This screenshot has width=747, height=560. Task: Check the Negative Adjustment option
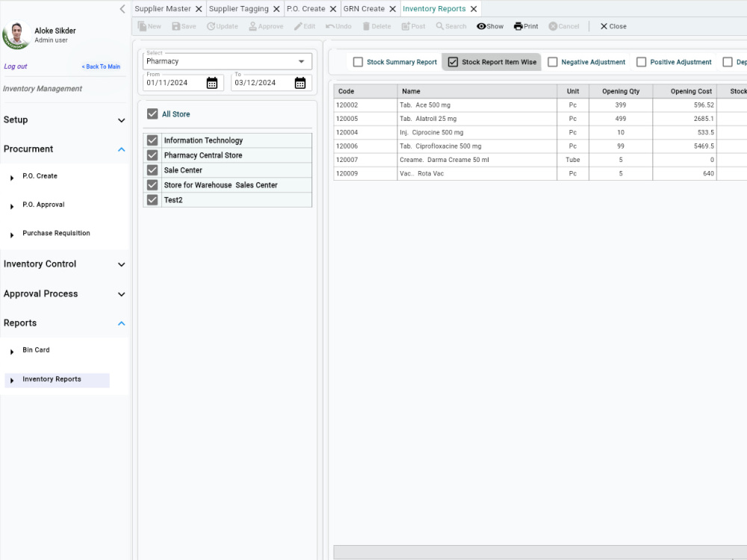tap(553, 62)
